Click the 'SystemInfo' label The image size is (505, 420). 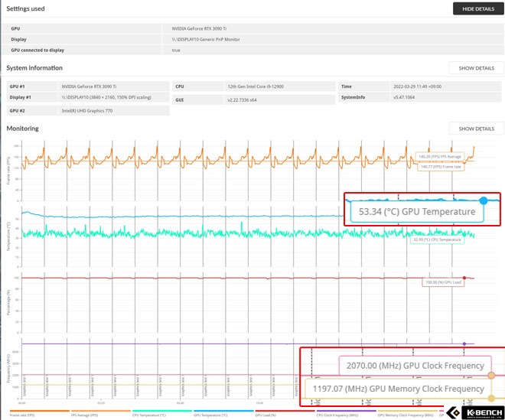(x=353, y=97)
